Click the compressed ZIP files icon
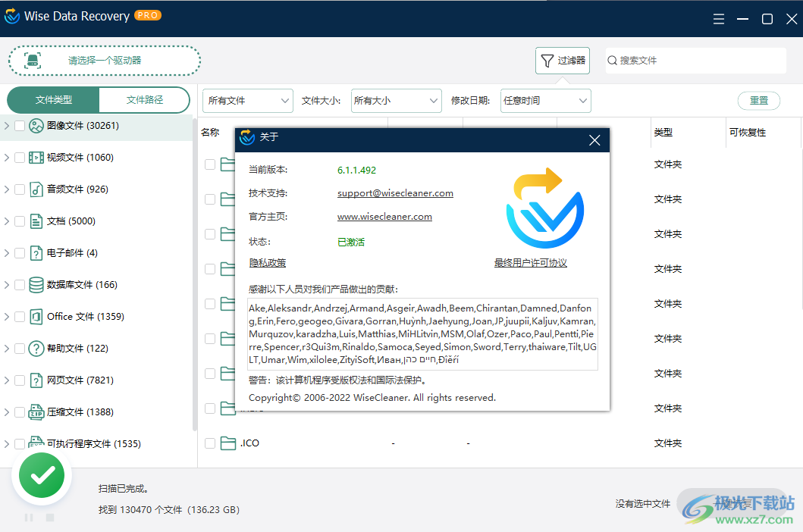The height and width of the screenshot is (532, 803). [x=36, y=412]
